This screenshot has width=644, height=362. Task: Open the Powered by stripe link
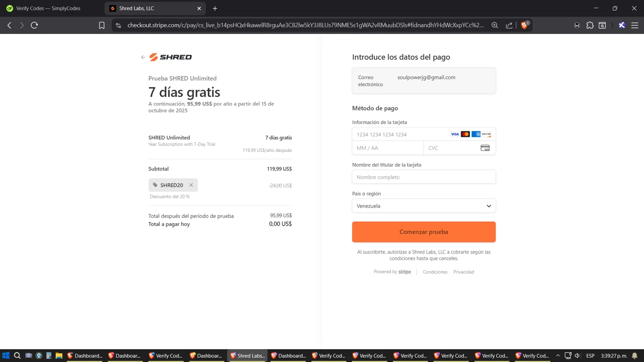coord(392,272)
